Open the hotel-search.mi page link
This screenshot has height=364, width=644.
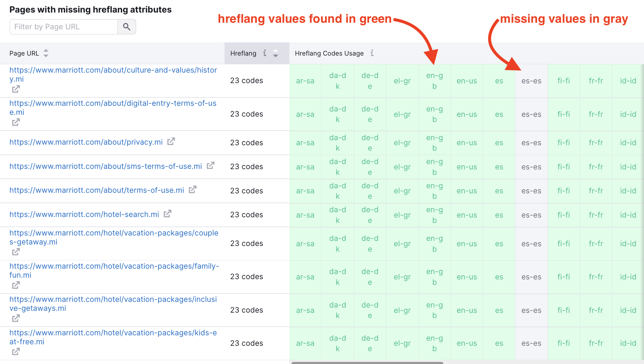pyautogui.click(x=84, y=214)
